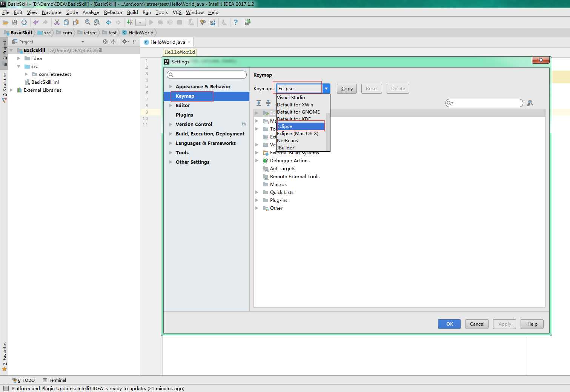Select the HelloWorld.java editor tab
This screenshot has width=570, height=392.
[167, 42]
